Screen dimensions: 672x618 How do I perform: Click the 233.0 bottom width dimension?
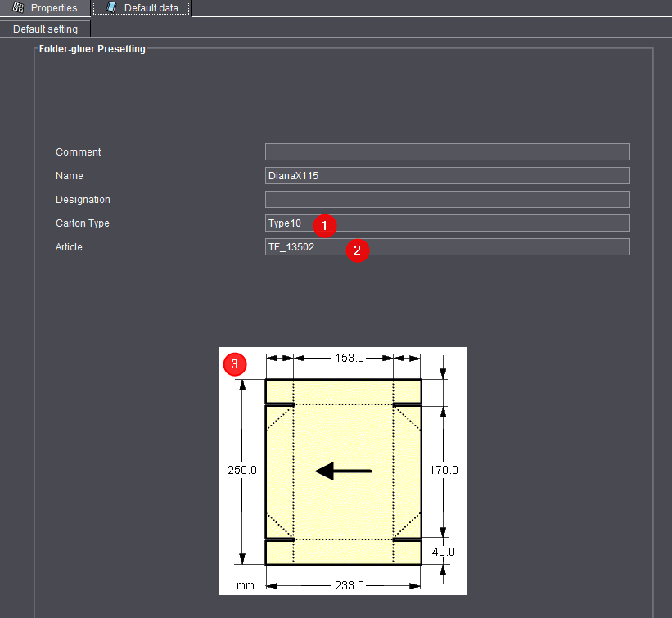(344, 586)
